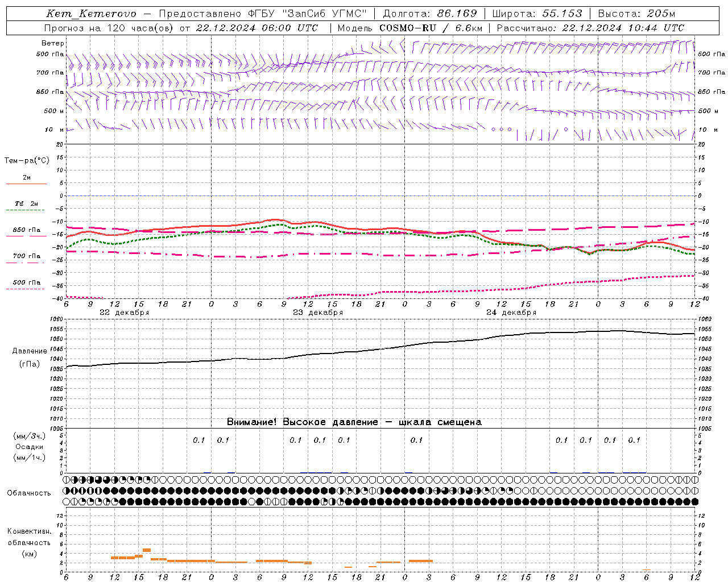Click the Kem_Kemerovo station title
728x582 pixels.
click(91, 14)
